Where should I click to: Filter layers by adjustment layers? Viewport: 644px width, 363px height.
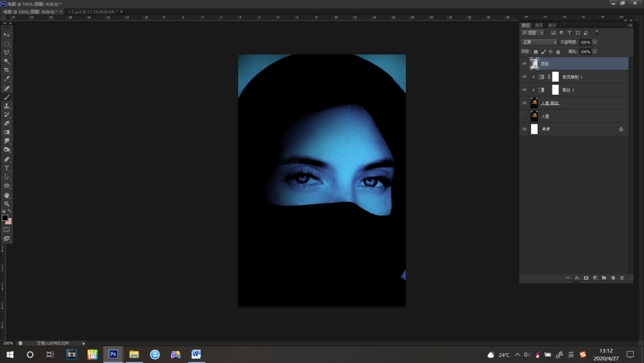(x=562, y=32)
